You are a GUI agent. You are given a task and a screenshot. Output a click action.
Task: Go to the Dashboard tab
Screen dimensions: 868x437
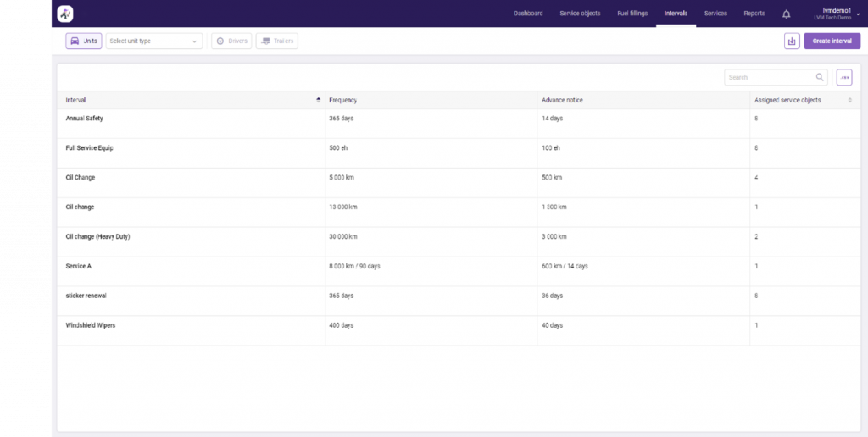click(x=528, y=14)
